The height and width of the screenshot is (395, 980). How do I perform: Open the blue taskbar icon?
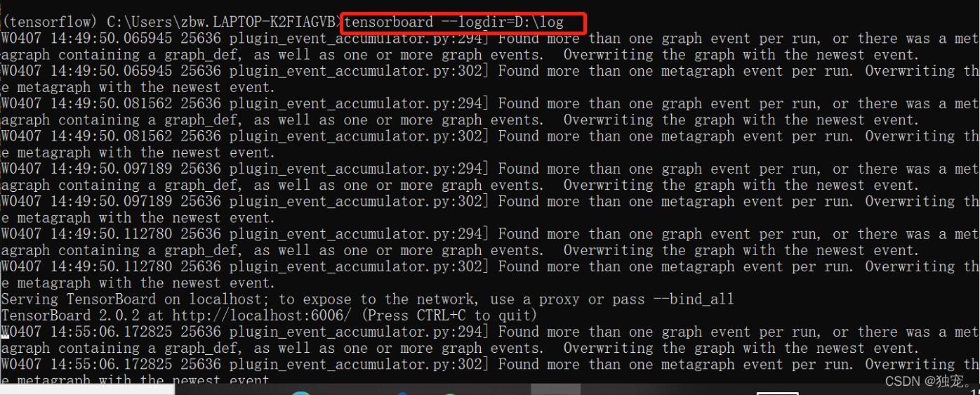[402, 393]
